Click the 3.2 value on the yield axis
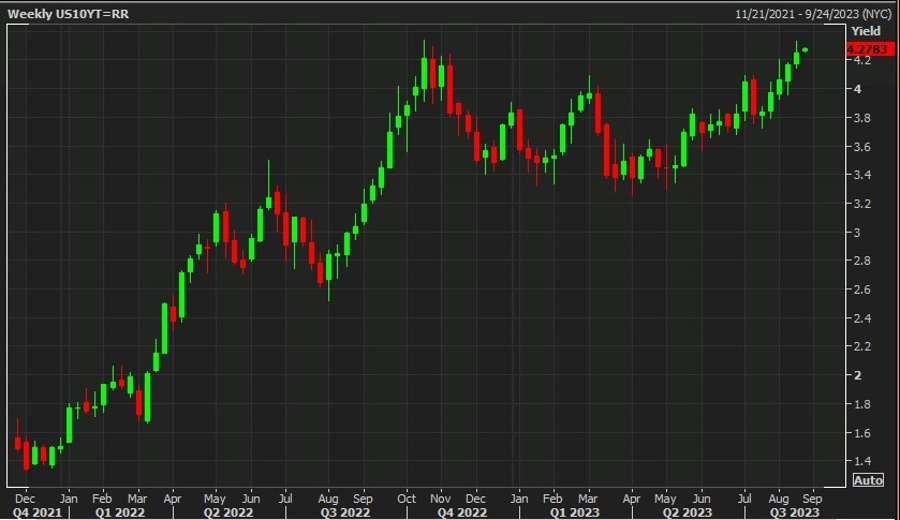 click(862, 204)
